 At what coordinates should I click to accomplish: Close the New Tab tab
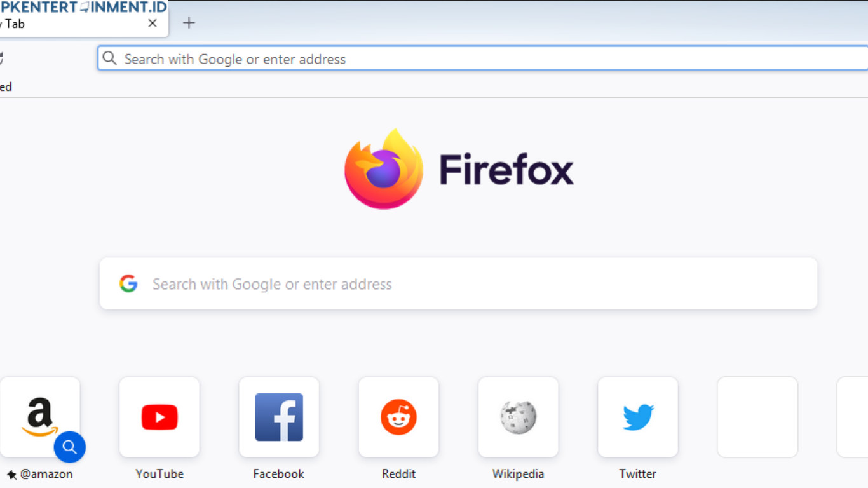pos(153,24)
